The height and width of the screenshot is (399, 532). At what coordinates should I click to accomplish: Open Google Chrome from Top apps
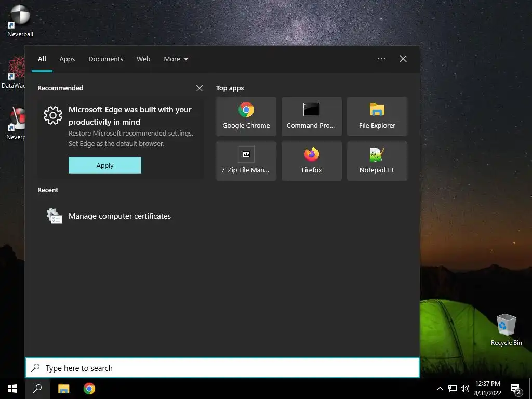pyautogui.click(x=246, y=116)
